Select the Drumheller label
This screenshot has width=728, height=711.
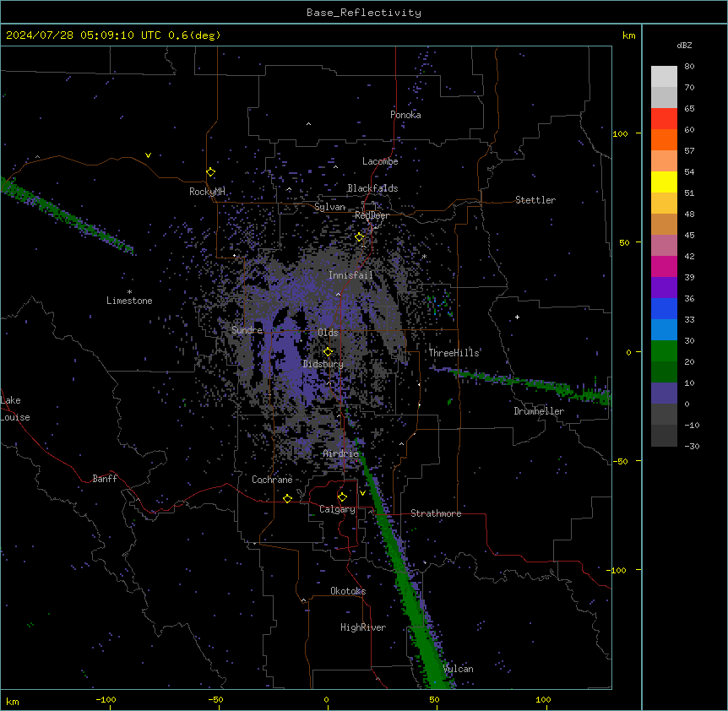point(539,411)
